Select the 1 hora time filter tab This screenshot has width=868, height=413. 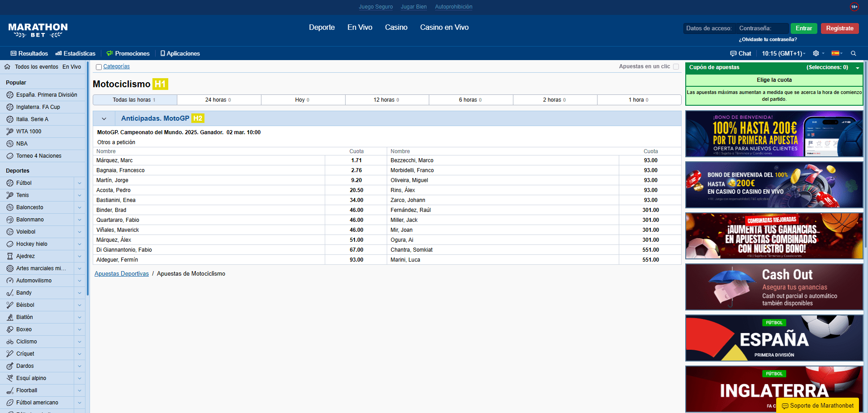[x=639, y=100]
